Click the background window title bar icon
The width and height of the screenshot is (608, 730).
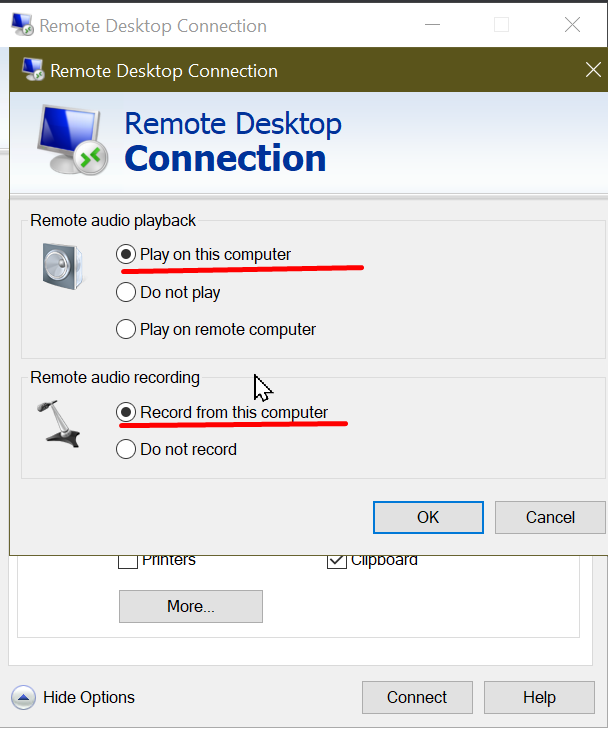click(x=21, y=25)
